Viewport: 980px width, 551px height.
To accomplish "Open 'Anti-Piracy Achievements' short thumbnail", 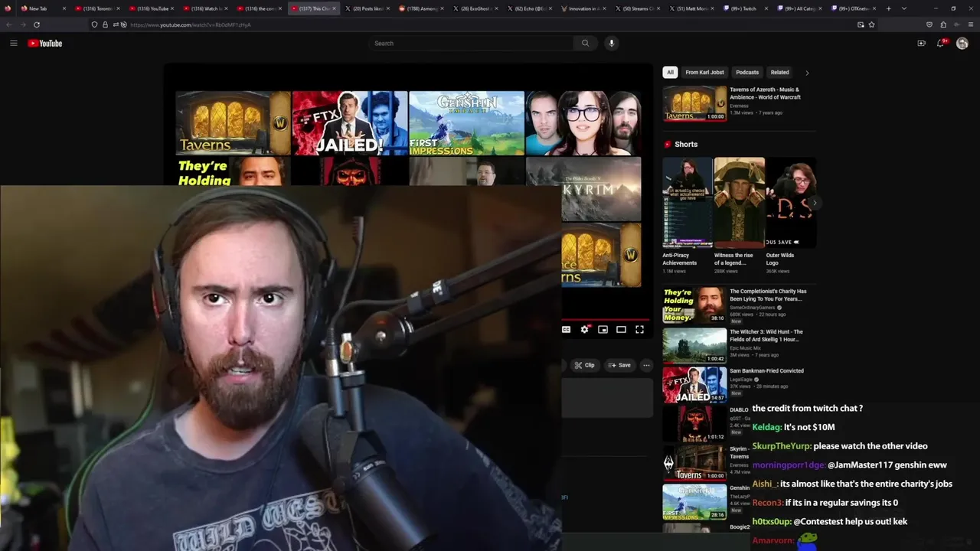I will pos(687,203).
